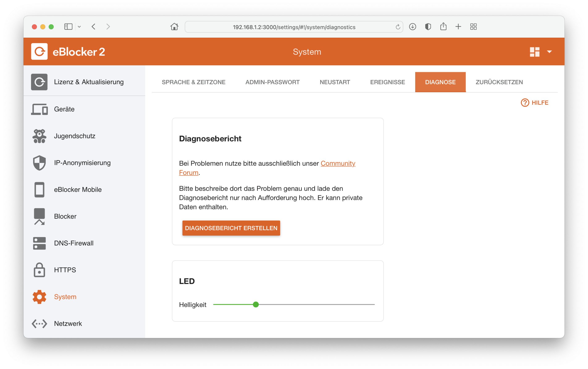
Task: Click the Lizenz & Aktualisierung icon
Action: tap(39, 82)
